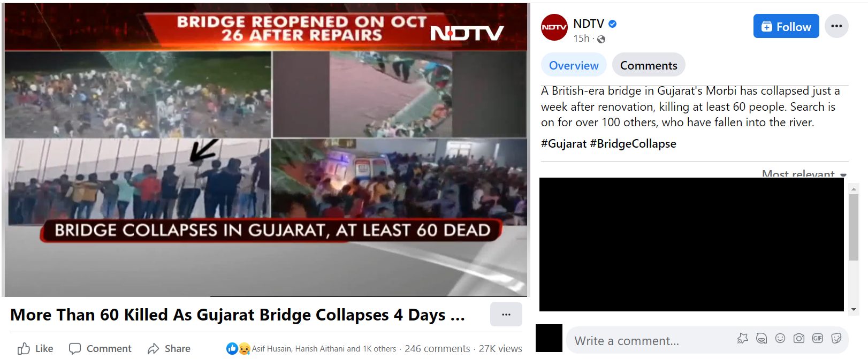Open the sticker picker icon
This screenshot has width=868, height=359.
(x=836, y=338)
